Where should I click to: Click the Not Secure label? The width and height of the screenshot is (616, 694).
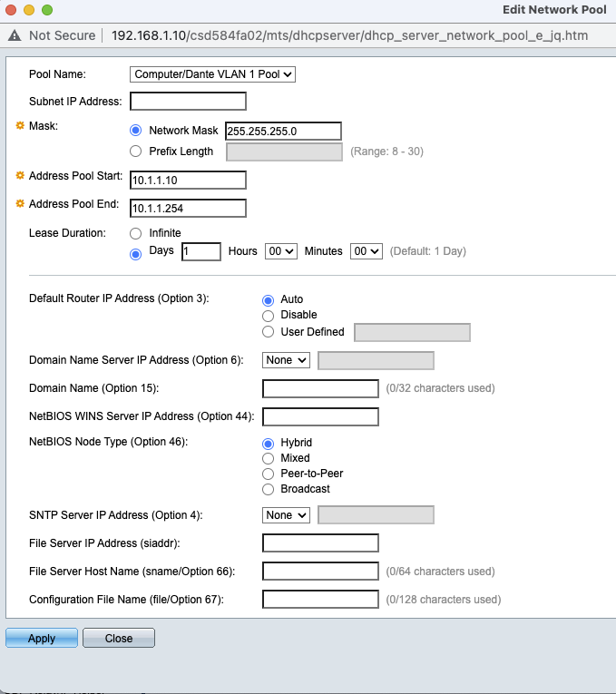tap(63, 35)
